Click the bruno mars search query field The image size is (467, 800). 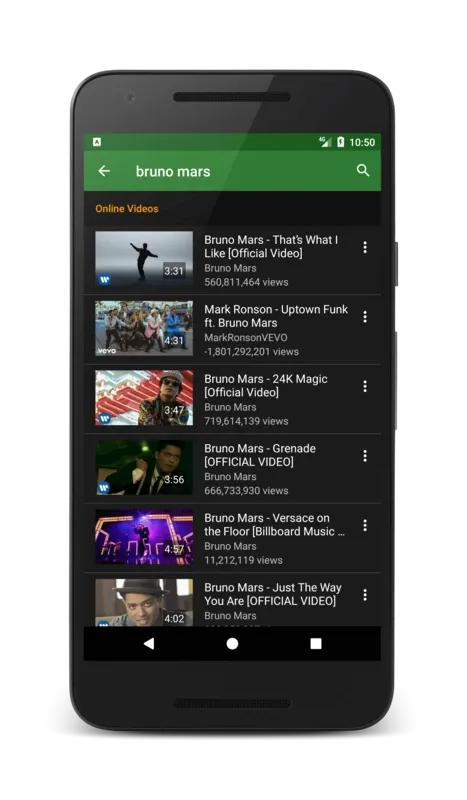click(173, 171)
